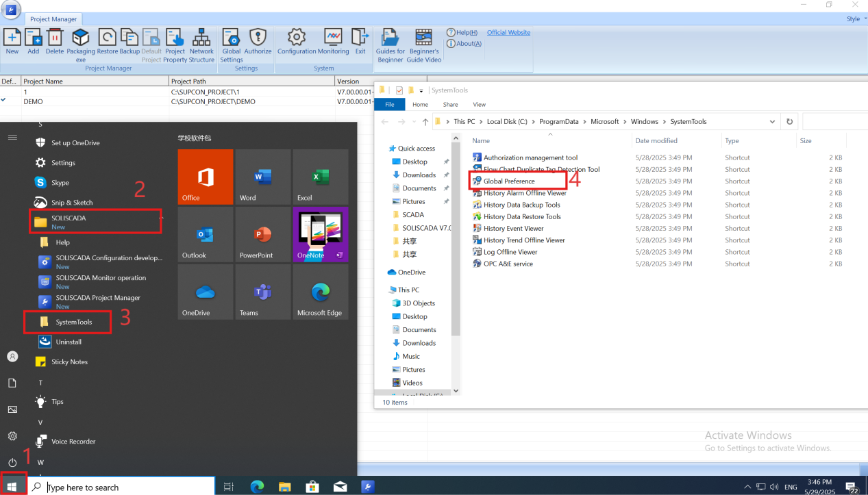This screenshot has width=868, height=495.
Task: Select the History Alarm Offline Viewer shortcut
Action: coord(519,193)
